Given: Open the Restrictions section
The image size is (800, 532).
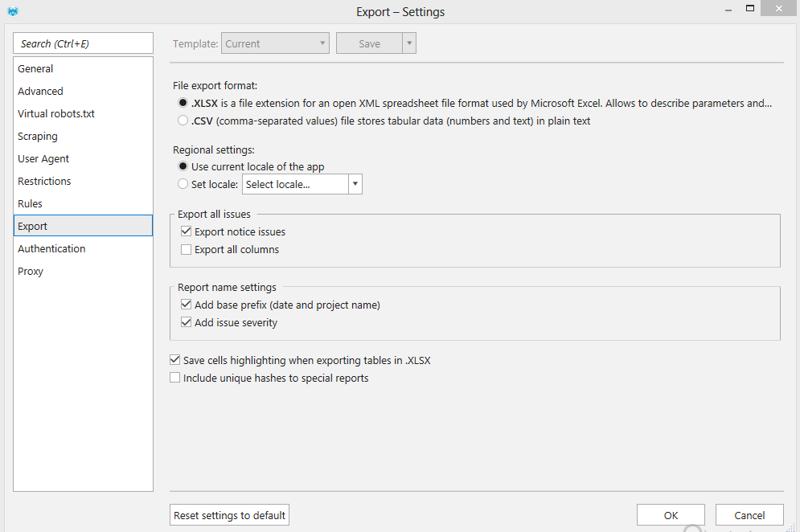Looking at the screenshot, I should [83, 181].
